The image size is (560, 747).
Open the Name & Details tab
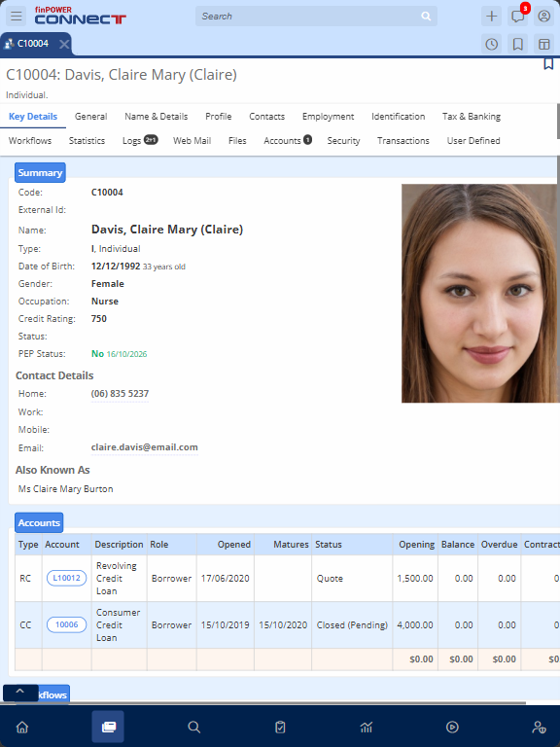tap(157, 117)
